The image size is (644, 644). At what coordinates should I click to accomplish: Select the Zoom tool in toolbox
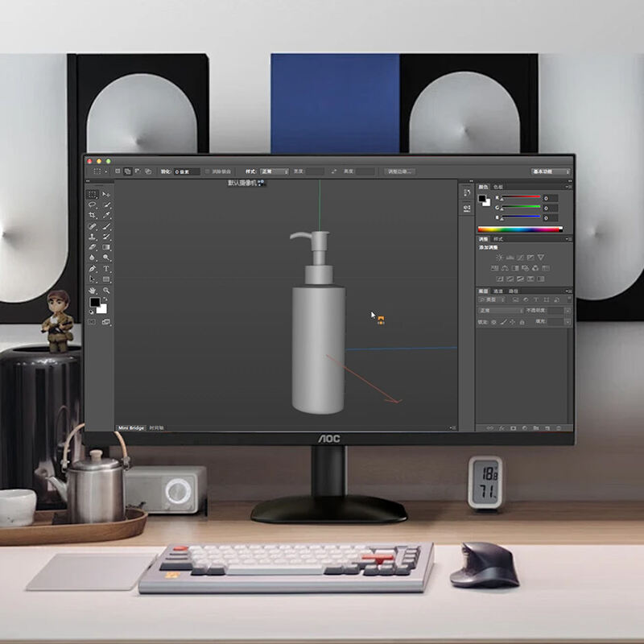tap(106, 291)
